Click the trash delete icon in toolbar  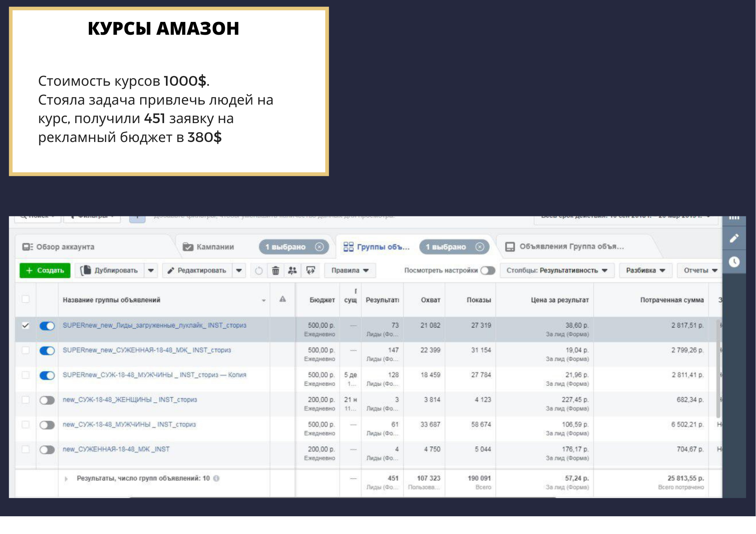pyautogui.click(x=276, y=270)
